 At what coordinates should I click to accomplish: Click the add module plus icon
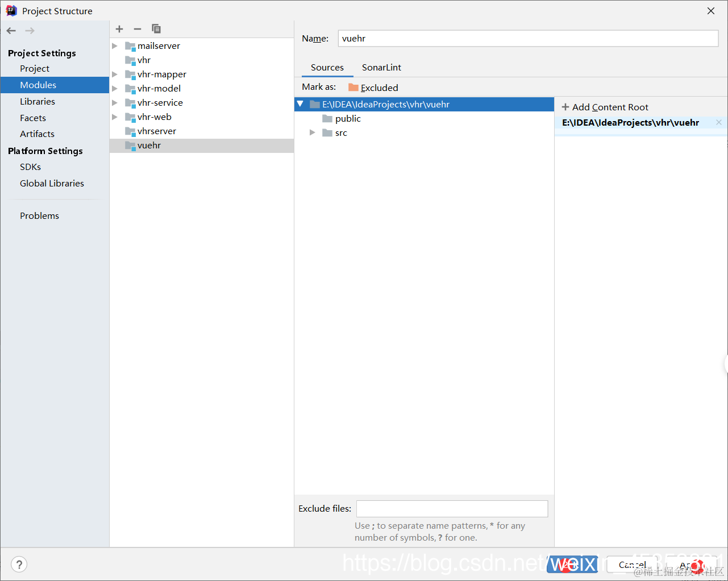tap(119, 29)
